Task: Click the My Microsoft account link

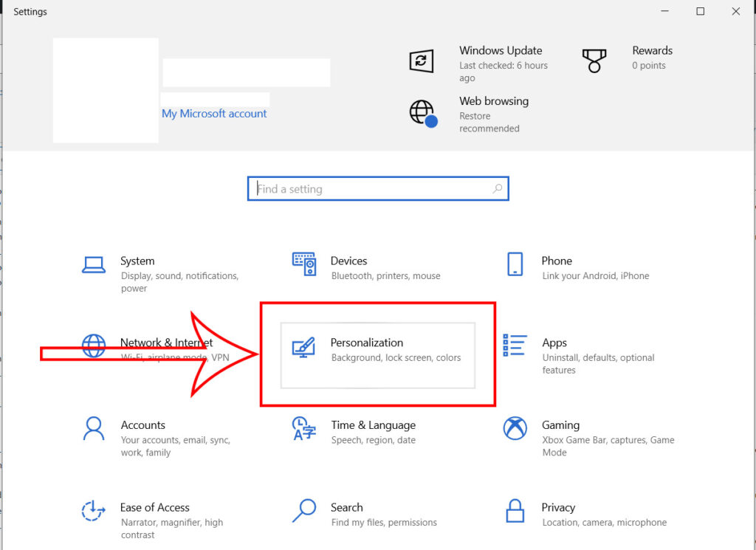Action: coord(214,113)
